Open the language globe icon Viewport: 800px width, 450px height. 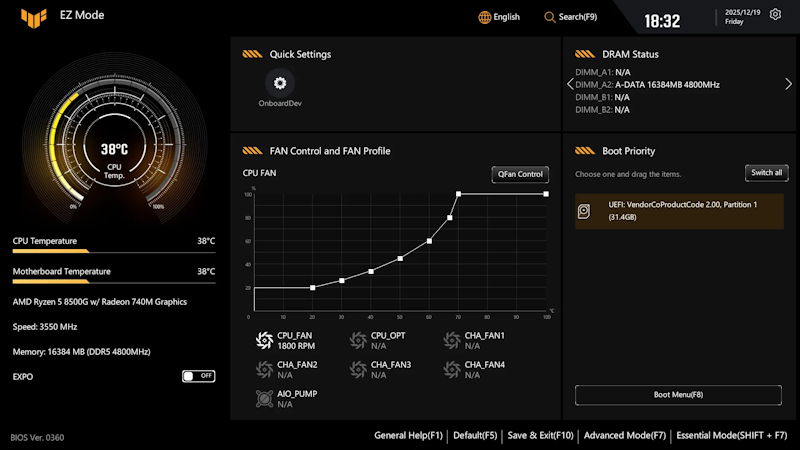pyautogui.click(x=484, y=17)
